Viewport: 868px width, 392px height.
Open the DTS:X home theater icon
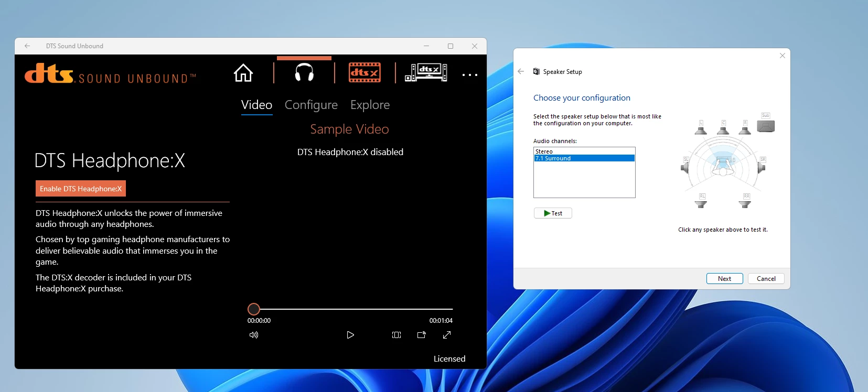pos(426,73)
